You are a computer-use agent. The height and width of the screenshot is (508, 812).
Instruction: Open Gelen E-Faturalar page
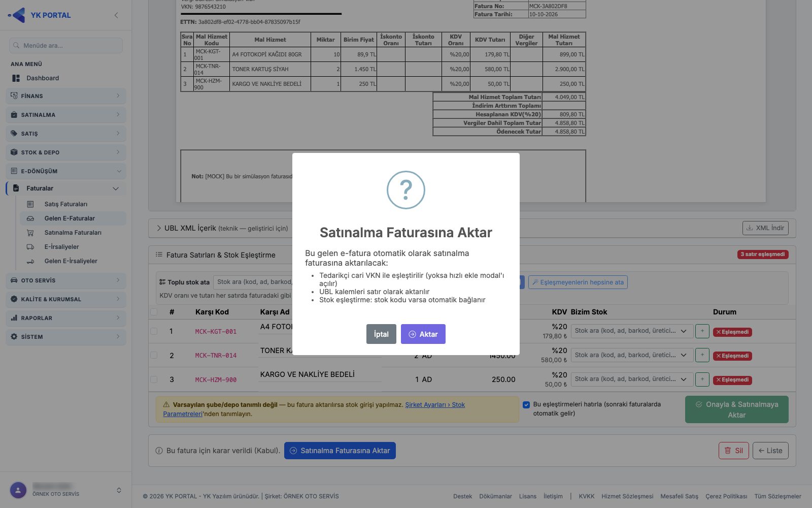73,218
